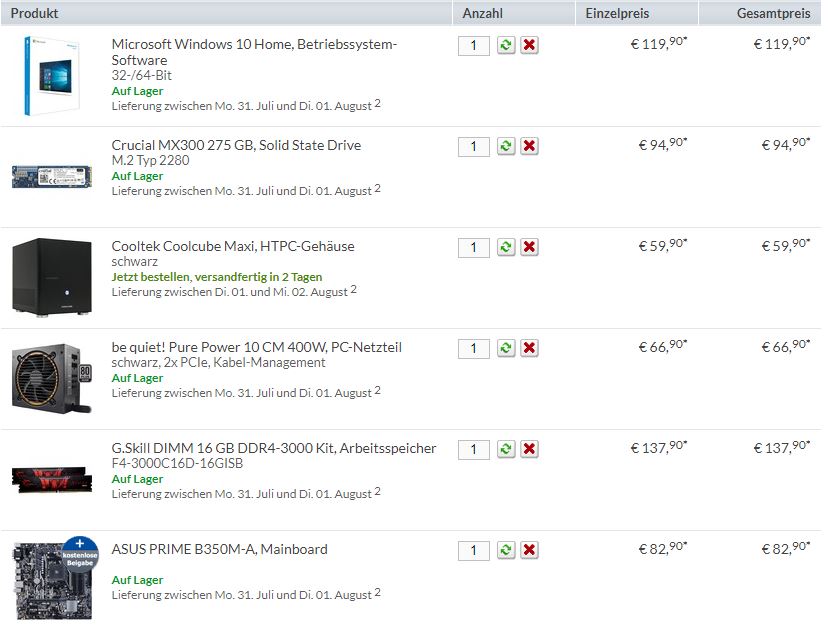Refresh quantity for G.Skill DIMM 16 GB
The height and width of the screenshot is (629, 828).
click(506, 449)
